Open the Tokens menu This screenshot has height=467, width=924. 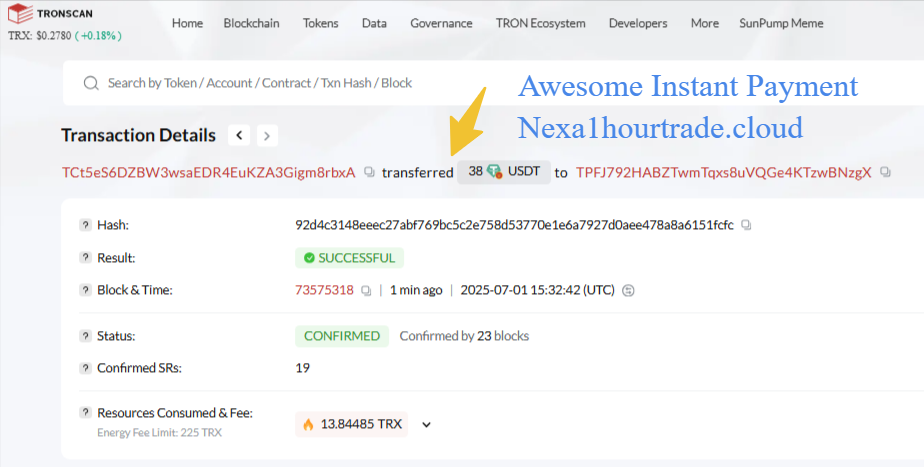(321, 23)
